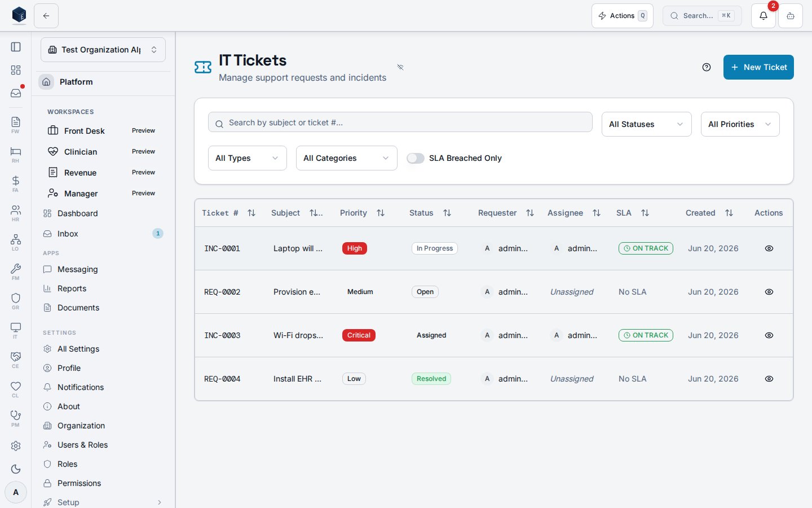Screen dimensions: 812x508
Task: Click ticket INC-0001 number
Action: click(222, 248)
